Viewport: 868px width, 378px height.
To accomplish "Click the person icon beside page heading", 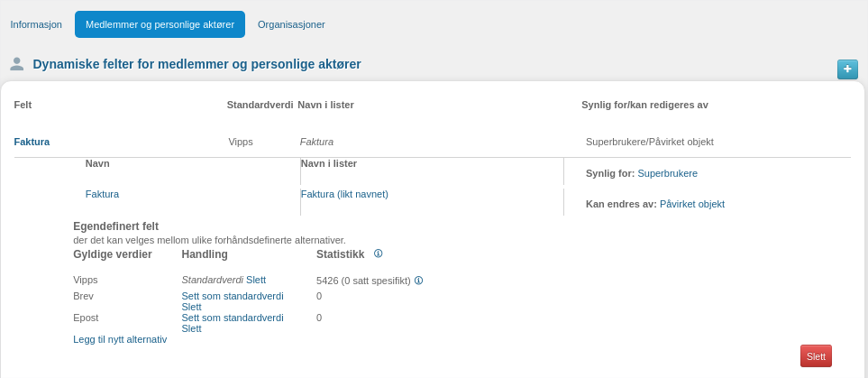I will pos(17,64).
